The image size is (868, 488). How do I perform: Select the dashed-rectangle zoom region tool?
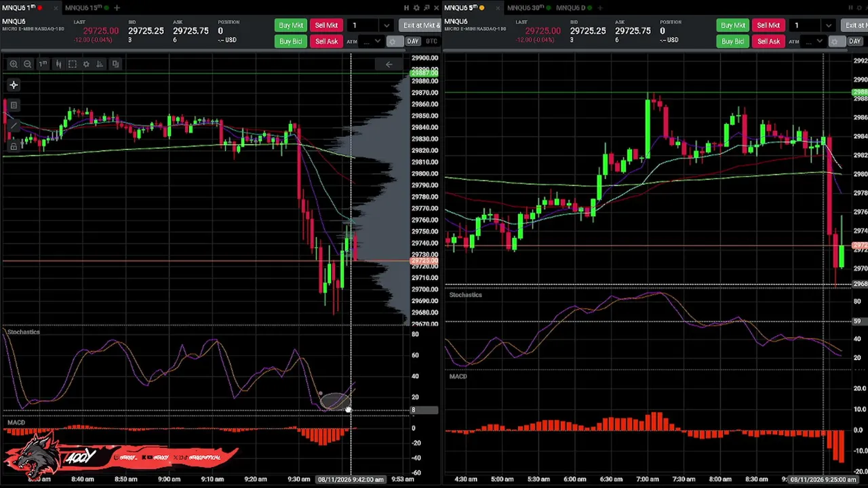pos(73,64)
